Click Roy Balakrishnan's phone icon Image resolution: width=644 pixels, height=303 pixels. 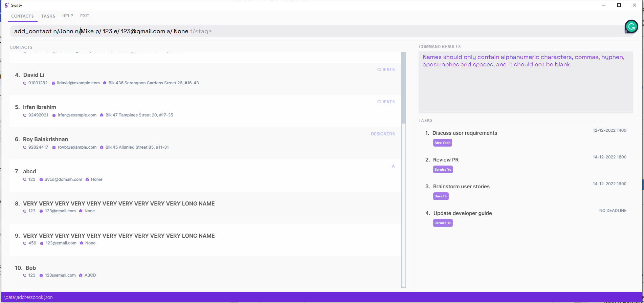(24, 147)
